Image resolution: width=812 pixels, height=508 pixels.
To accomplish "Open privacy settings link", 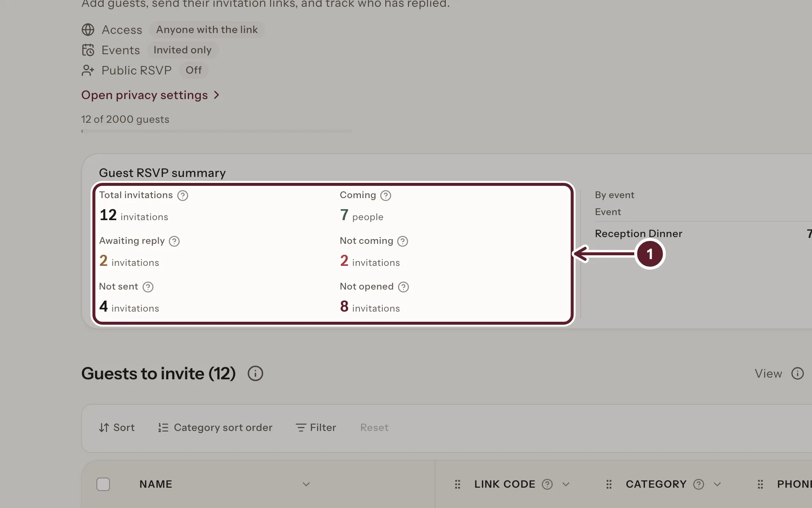I will tap(151, 95).
